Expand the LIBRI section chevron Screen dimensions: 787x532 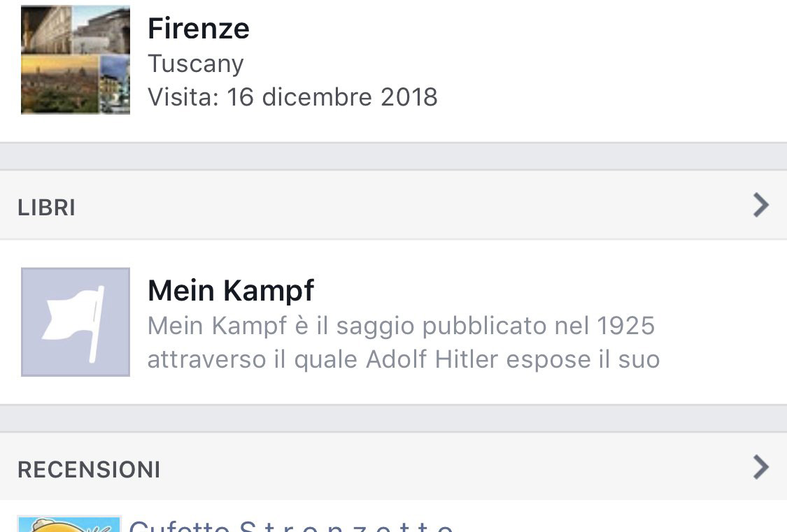click(761, 205)
